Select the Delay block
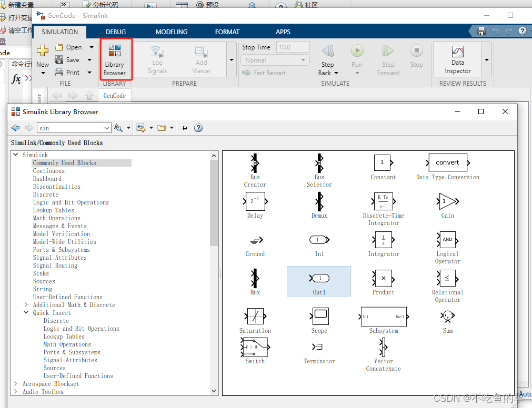The height and width of the screenshot is (408, 532). coord(255,206)
